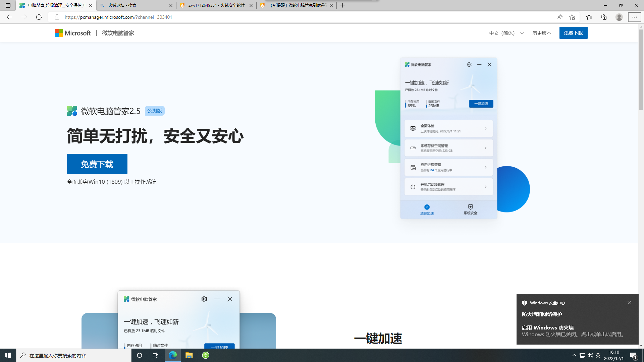Click the page vertical scrollbar thumb
This screenshot has width=644, height=362.
pos(641,70)
